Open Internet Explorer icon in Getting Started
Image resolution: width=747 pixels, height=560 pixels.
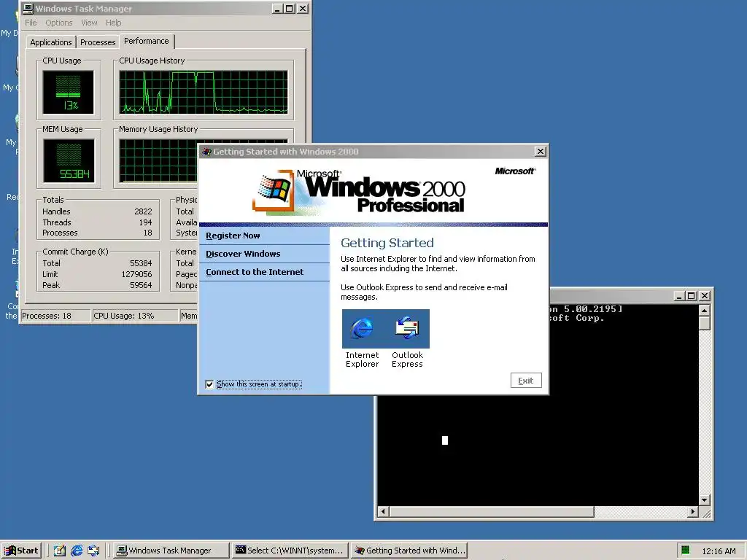click(x=362, y=329)
